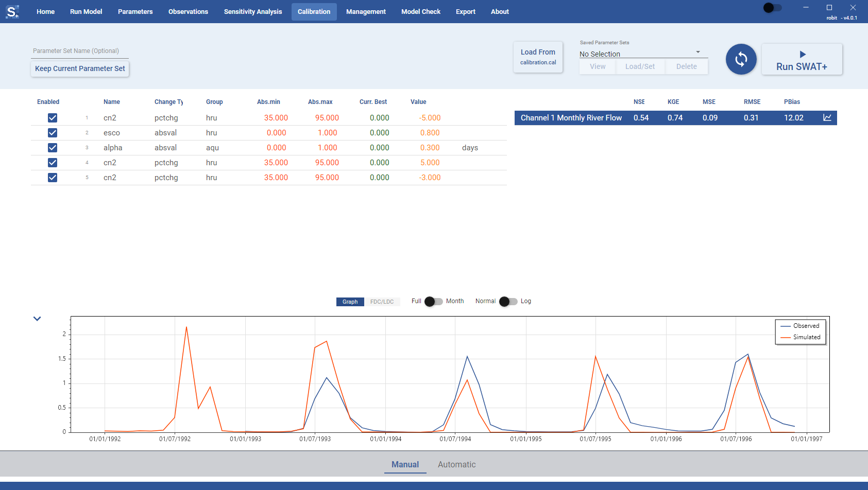Edit the alpha value 0.300
Image resolution: width=868 pixels, height=490 pixels.
tap(430, 148)
